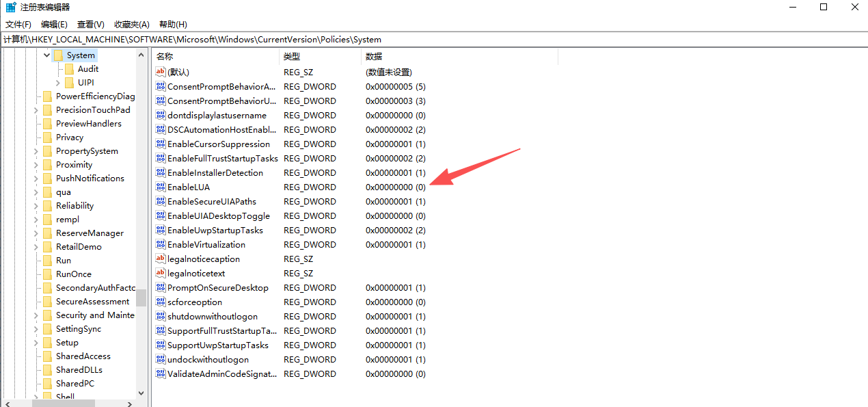Expand the UIPI key

tap(58, 83)
